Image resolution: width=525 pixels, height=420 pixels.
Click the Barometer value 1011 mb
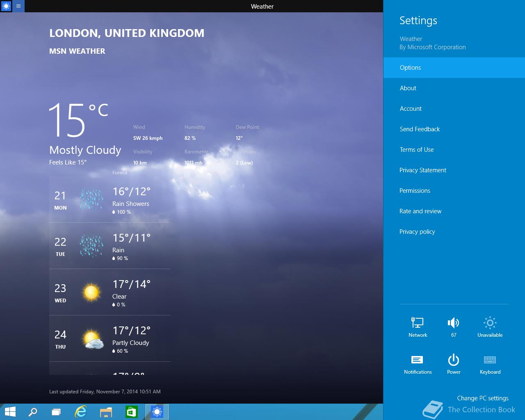(x=194, y=163)
